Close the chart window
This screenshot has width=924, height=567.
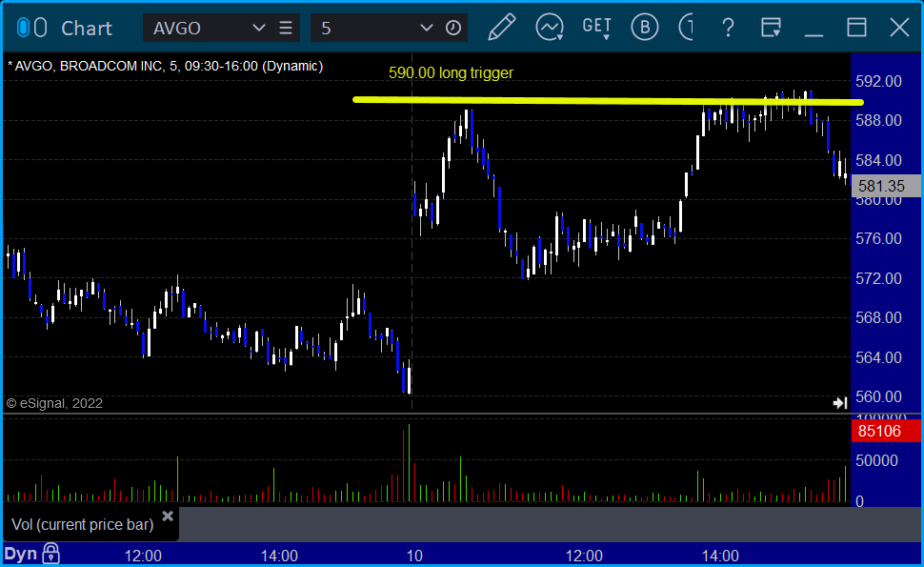(899, 28)
